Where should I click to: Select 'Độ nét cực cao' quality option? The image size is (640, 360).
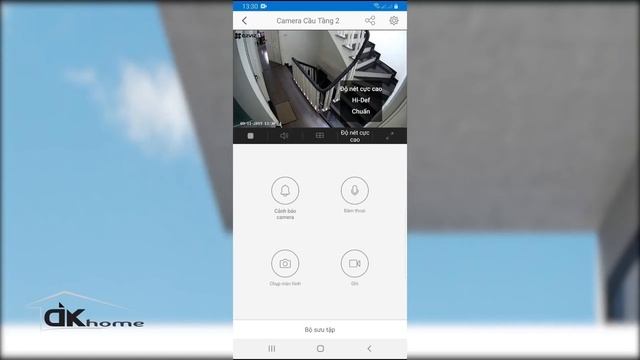tap(361, 89)
